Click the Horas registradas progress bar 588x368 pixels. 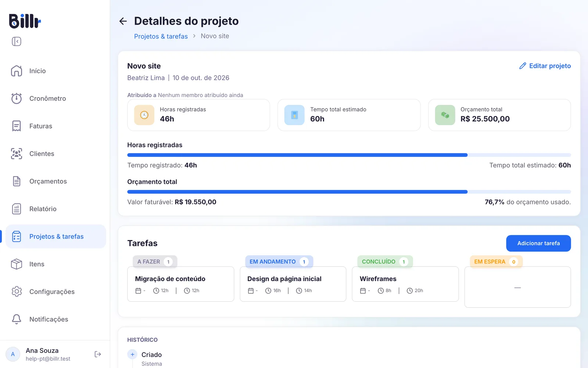coord(349,155)
